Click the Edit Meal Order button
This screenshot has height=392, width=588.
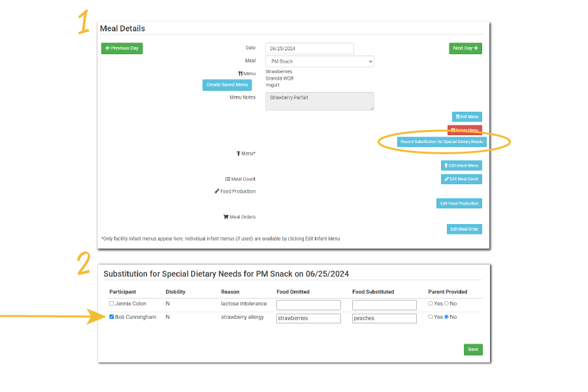pyautogui.click(x=464, y=229)
